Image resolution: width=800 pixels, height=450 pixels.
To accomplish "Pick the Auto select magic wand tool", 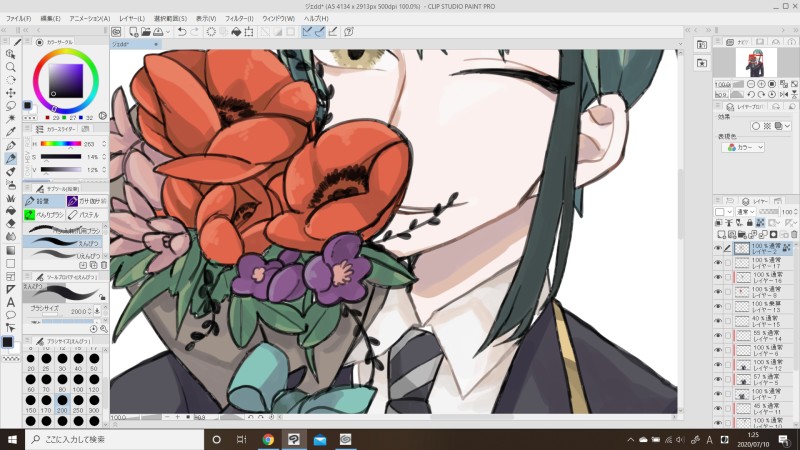I will pyautogui.click(x=10, y=119).
